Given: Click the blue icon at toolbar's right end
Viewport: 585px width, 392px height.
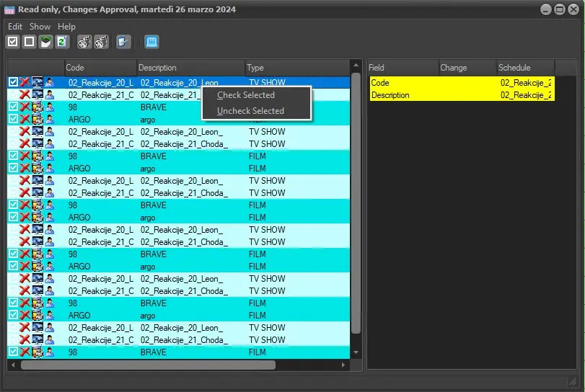Looking at the screenshot, I should (151, 42).
